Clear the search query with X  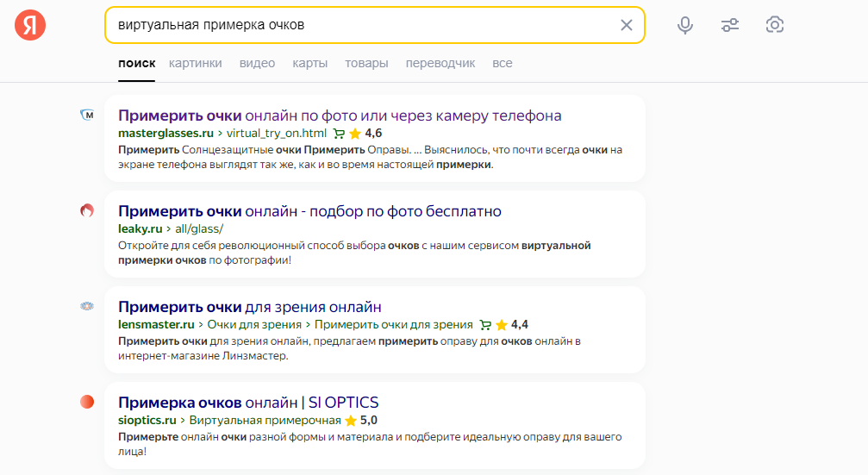coord(627,25)
